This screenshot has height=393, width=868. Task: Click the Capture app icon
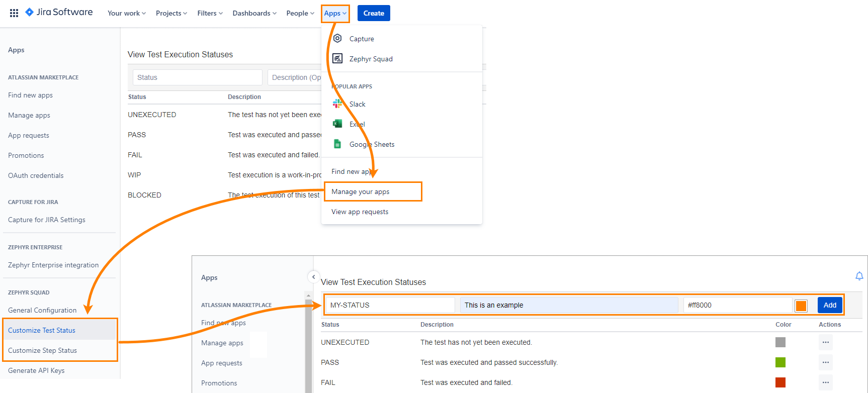pyautogui.click(x=337, y=38)
